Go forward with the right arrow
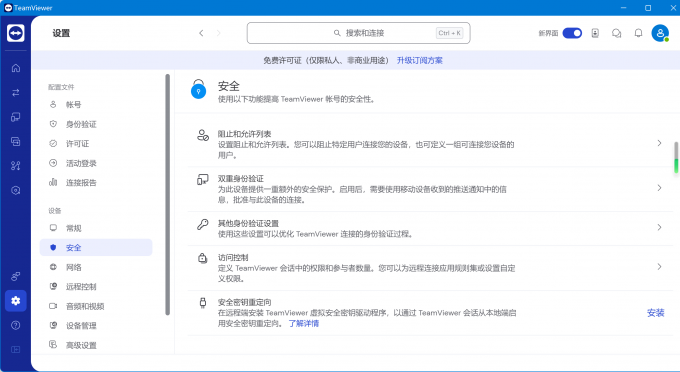Viewport: 680px width, 372px height. coord(219,33)
